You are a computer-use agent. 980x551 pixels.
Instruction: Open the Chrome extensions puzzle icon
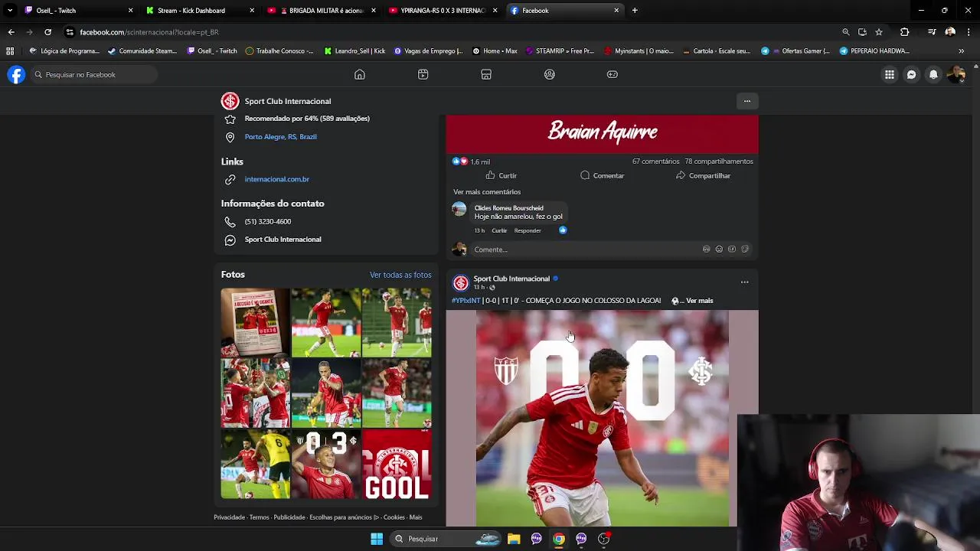[904, 32]
